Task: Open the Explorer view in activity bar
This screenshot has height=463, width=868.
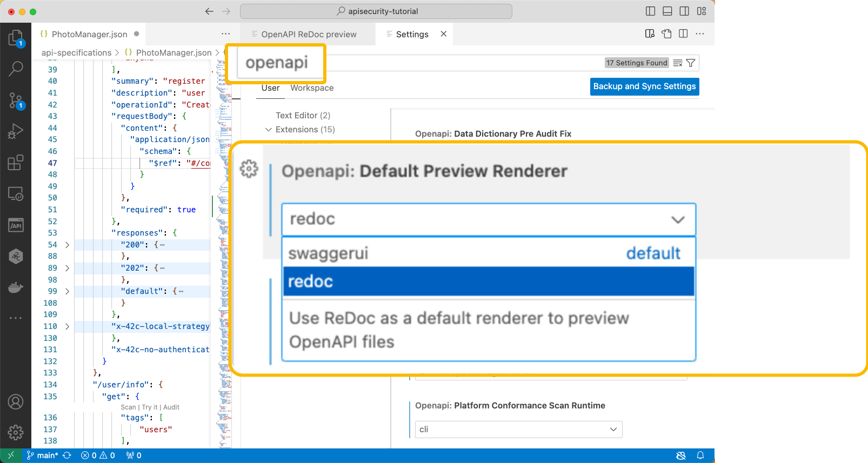Action: [16, 38]
